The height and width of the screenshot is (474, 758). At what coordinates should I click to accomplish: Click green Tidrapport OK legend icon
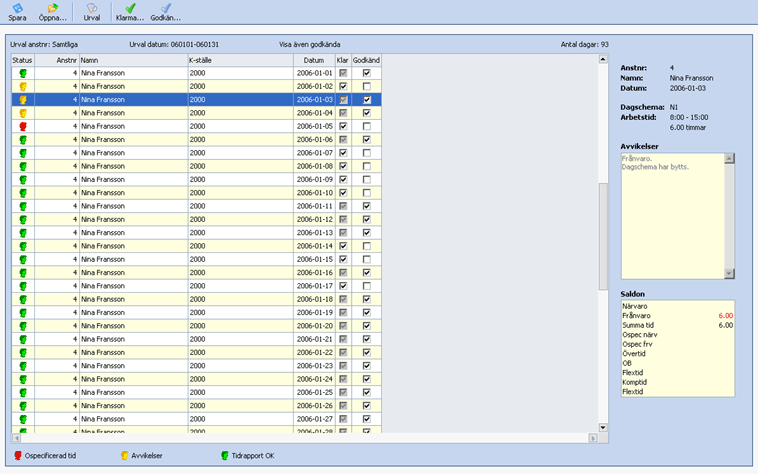tap(224, 456)
